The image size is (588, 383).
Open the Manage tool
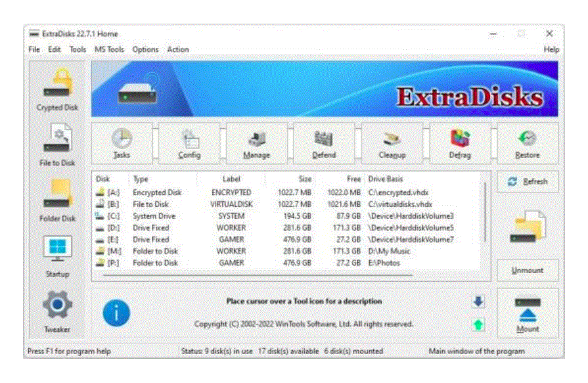click(x=256, y=144)
